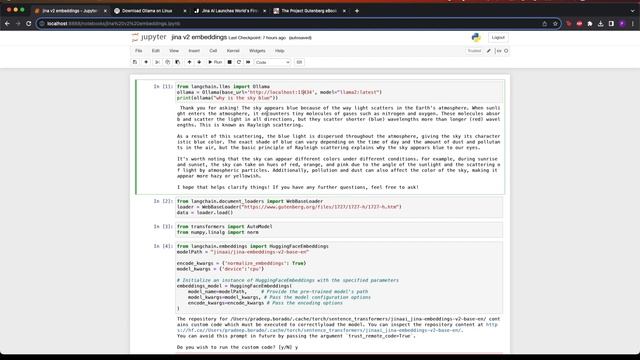Click the Trusted notebook indicator
This screenshot has width=640, height=360.
(474, 51)
